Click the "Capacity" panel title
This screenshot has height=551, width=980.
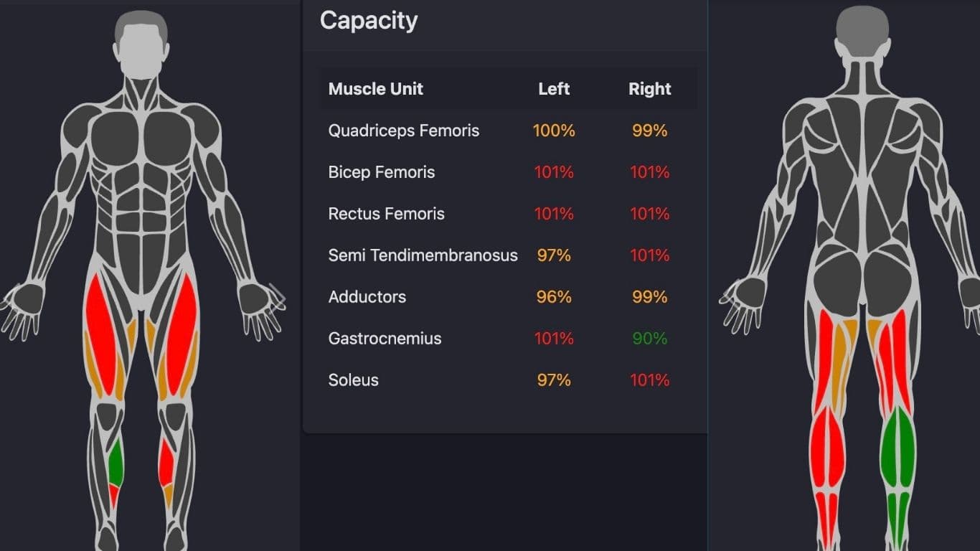pos(369,20)
